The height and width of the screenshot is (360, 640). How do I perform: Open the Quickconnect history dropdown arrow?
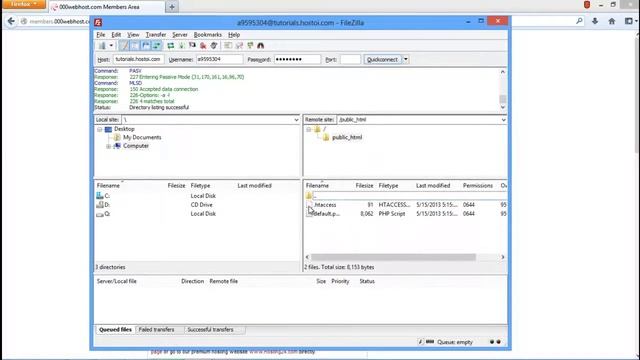pos(406,60)
